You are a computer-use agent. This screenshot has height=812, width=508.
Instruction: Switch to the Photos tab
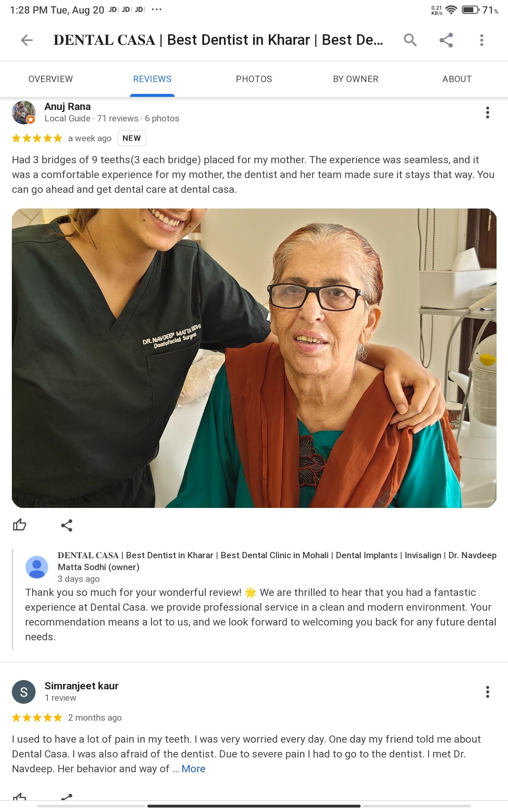254,79
